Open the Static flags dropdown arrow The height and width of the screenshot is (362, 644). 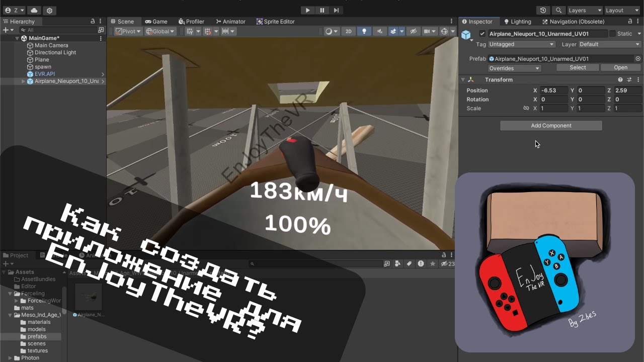pyautogui.click(x=639, y=34)
